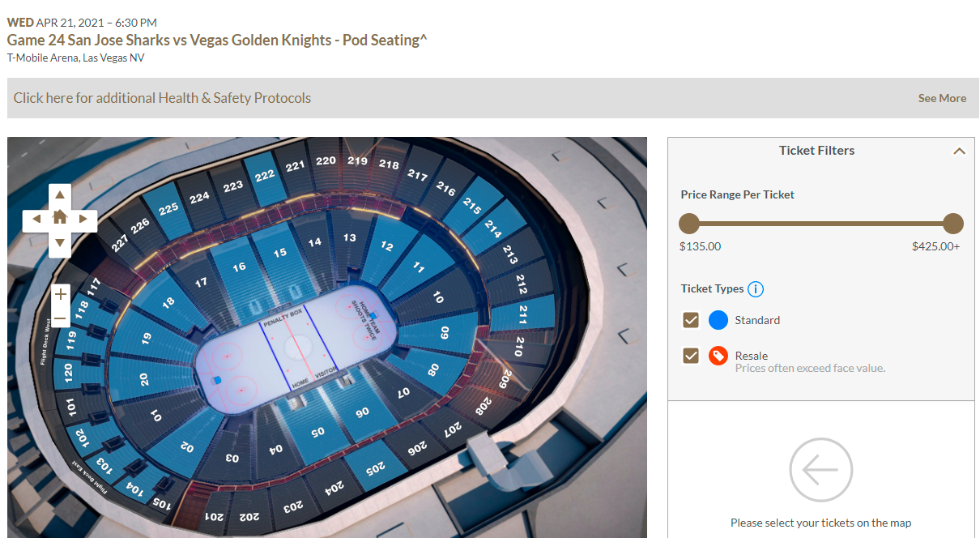Click the minimum price slider handle
The height and width of the screenshot is (538, 980).
(x=689, y=224)
